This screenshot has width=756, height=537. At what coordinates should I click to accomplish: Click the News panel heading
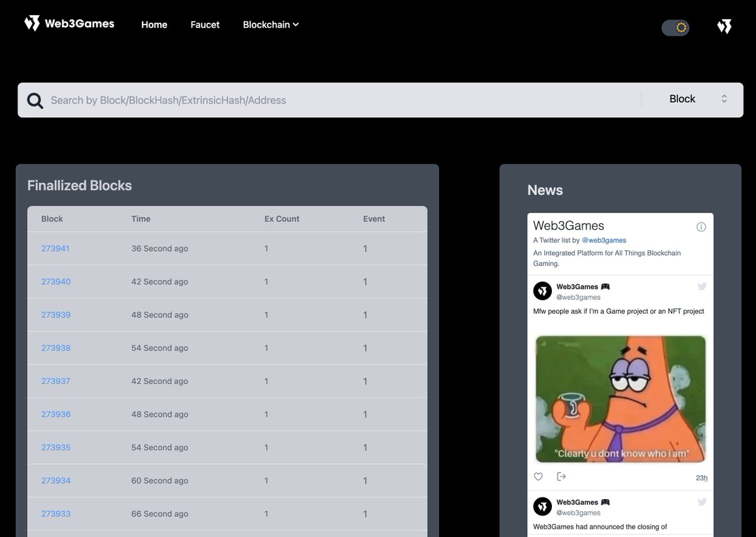(x=545, y=190)
